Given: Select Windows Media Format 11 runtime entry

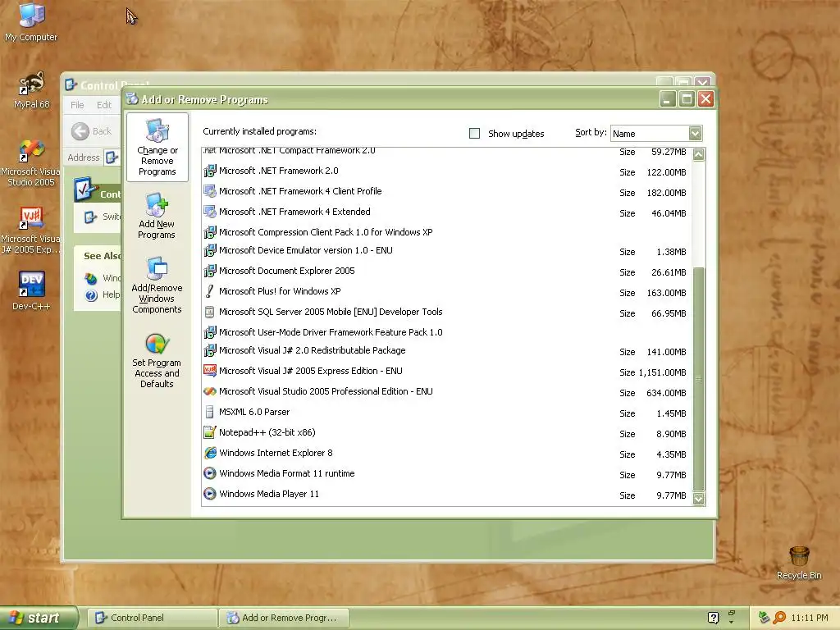Looking at the screenshot, I should pos(447,473).
